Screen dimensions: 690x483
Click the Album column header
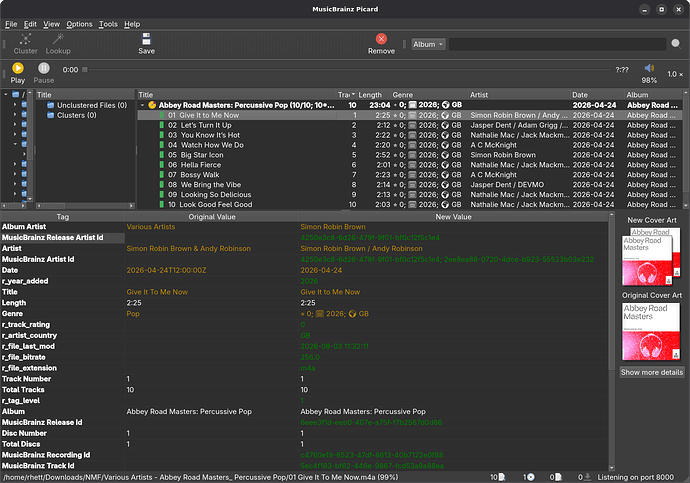point(653,95)
